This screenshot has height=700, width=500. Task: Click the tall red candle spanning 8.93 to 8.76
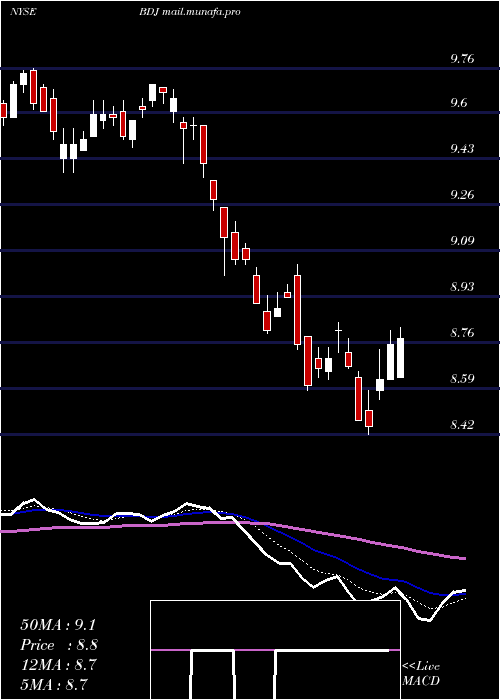297,310
